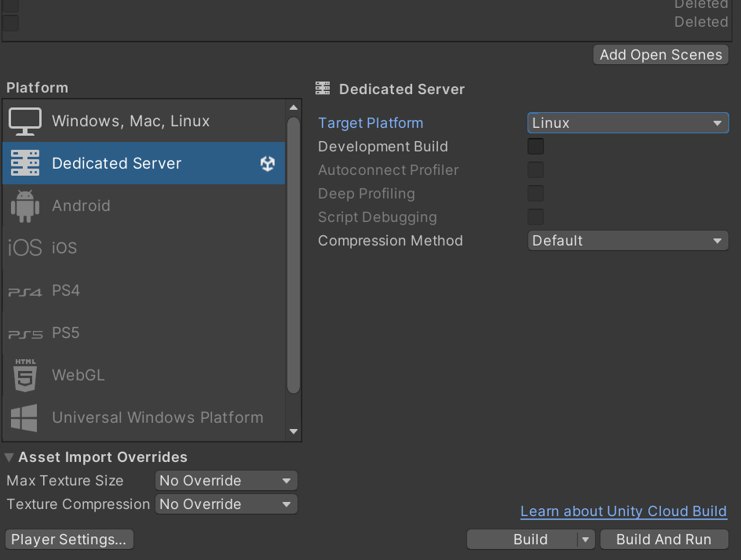Click the platform list scroll down arrow
The width and height of the screenshot is (741, 560).
pos(294,431)
